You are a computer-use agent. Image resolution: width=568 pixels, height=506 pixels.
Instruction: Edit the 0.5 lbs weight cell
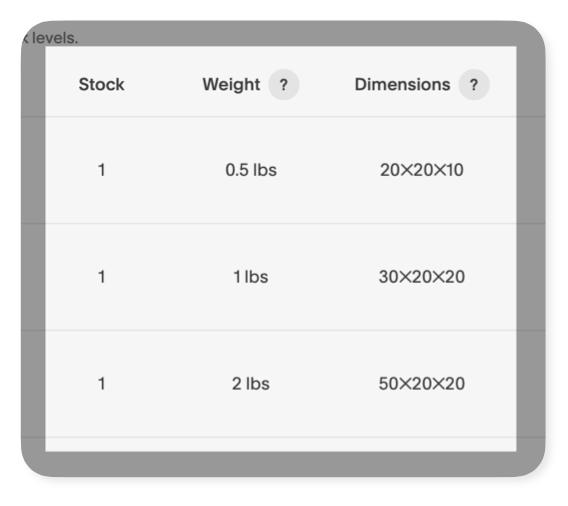pyautogui.click(x=251, y=170)
